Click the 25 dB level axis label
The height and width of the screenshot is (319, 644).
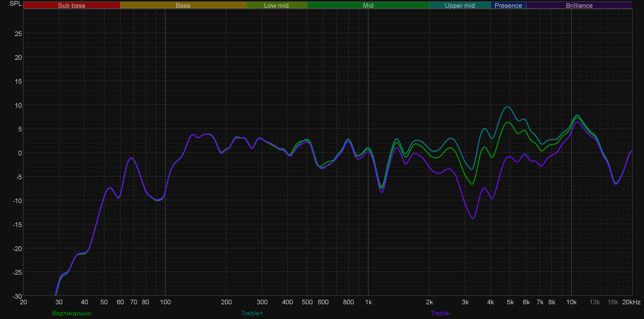click(x=18, y=34)
